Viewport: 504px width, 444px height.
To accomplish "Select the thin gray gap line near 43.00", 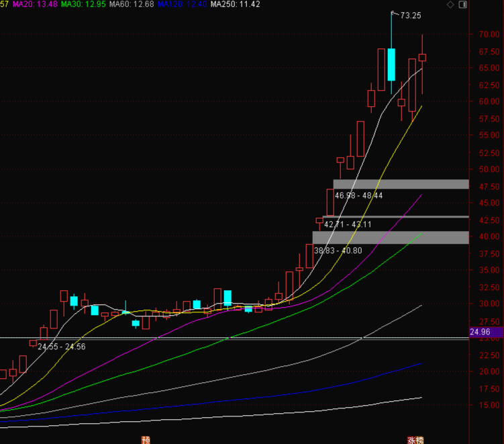I will pyautogui.click(x=396, y=217).
